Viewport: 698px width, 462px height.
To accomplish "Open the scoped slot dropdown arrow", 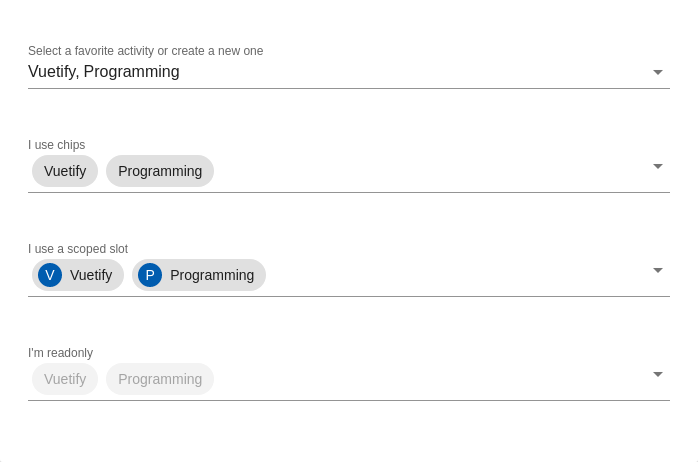I will point(657,270).
